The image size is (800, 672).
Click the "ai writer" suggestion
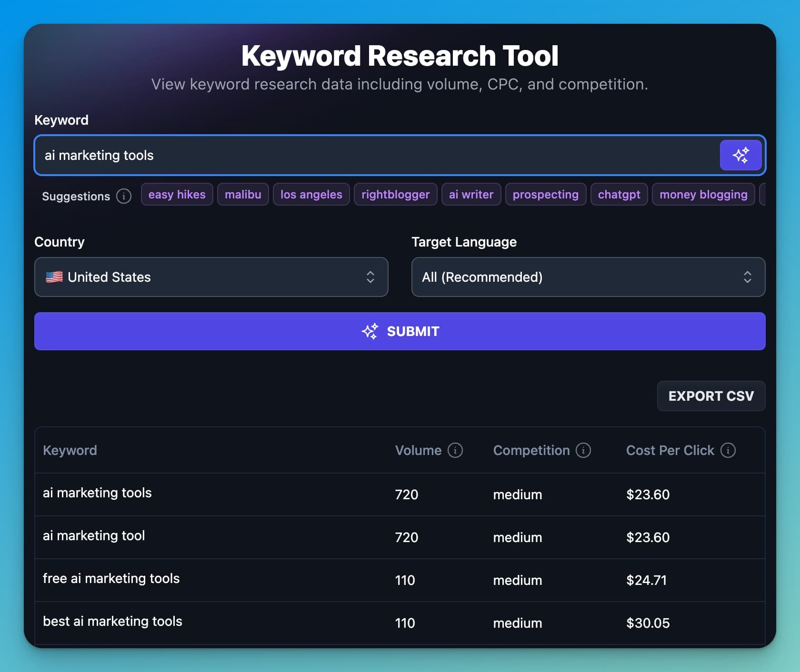[471, 194]
